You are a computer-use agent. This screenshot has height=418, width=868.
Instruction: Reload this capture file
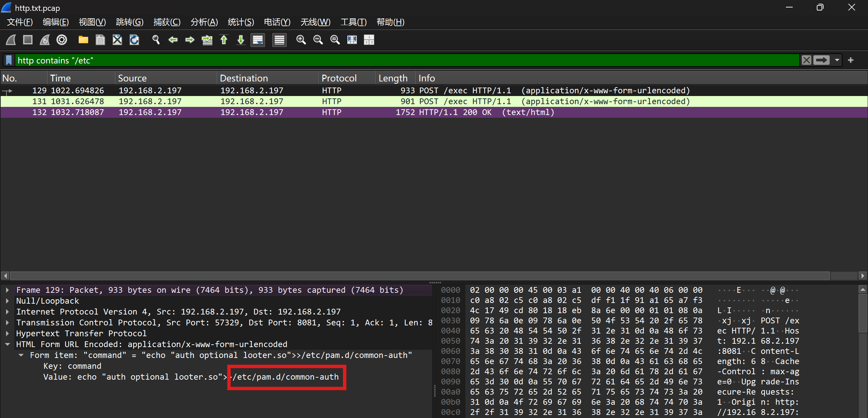click(x=134, y=40)
